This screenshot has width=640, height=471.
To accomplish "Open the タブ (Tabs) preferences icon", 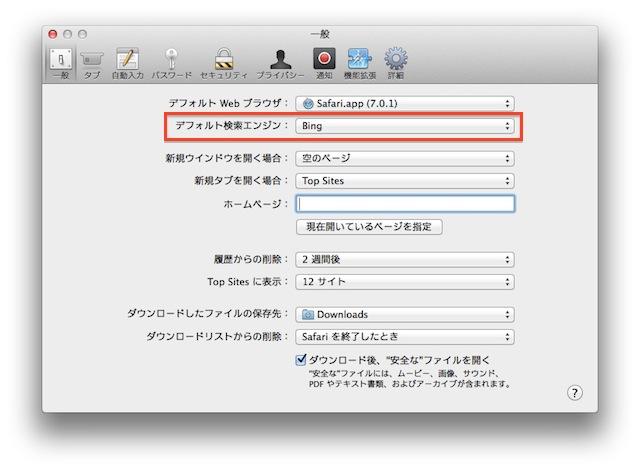I will (x=92, y=63).
